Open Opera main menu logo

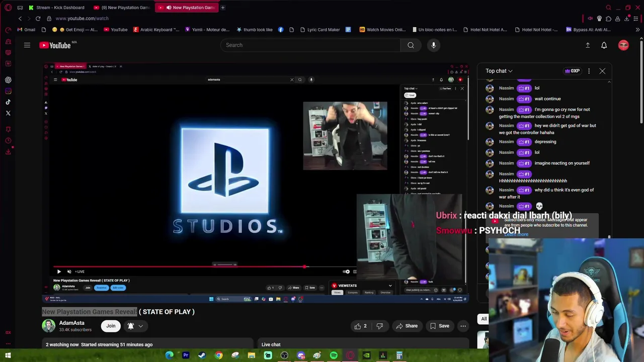8,8
